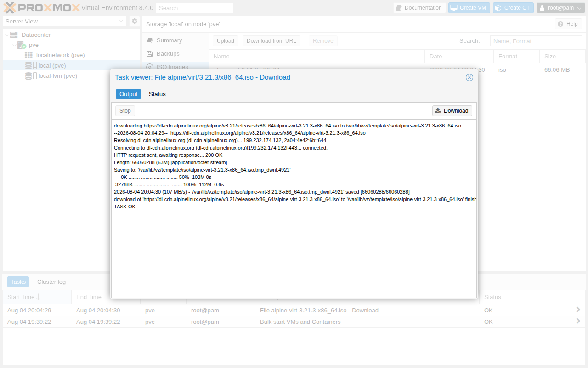Image resolution: width=588 pixels, height=368 pixels.
Task: Click the 'Length: 66060288' log line
Action: (x=170, y=162)
